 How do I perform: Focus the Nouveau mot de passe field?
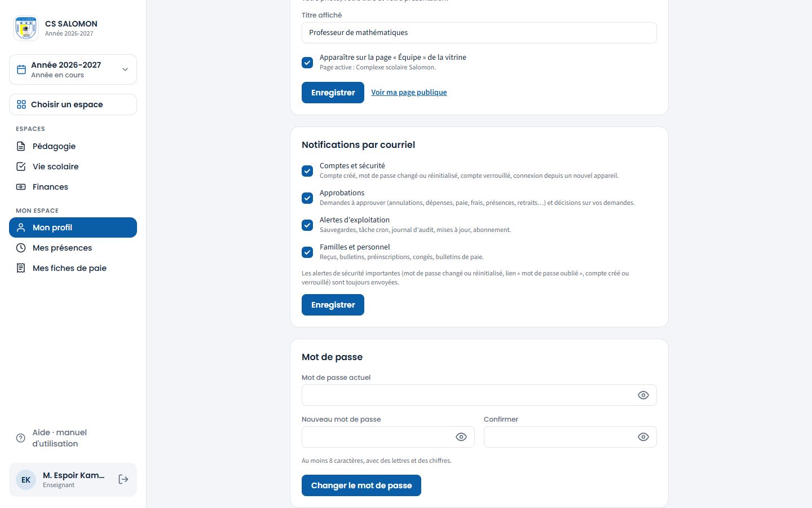(388, 437)
